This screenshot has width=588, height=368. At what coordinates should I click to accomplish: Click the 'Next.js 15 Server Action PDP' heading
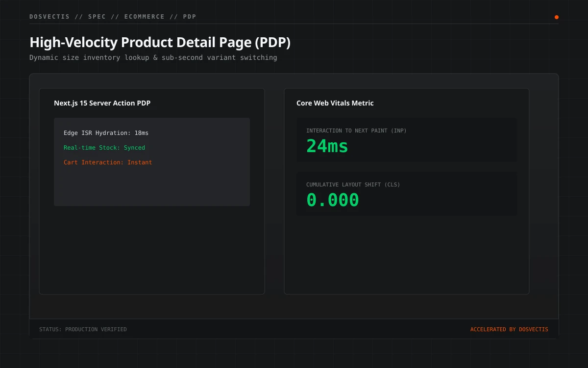[102, 103]
